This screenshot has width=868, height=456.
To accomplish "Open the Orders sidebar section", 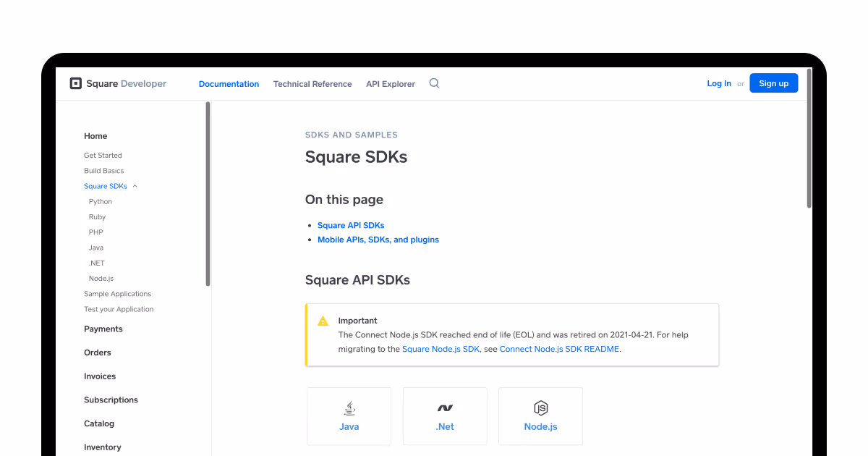I will pyautogui.click(x=98, y=352).
